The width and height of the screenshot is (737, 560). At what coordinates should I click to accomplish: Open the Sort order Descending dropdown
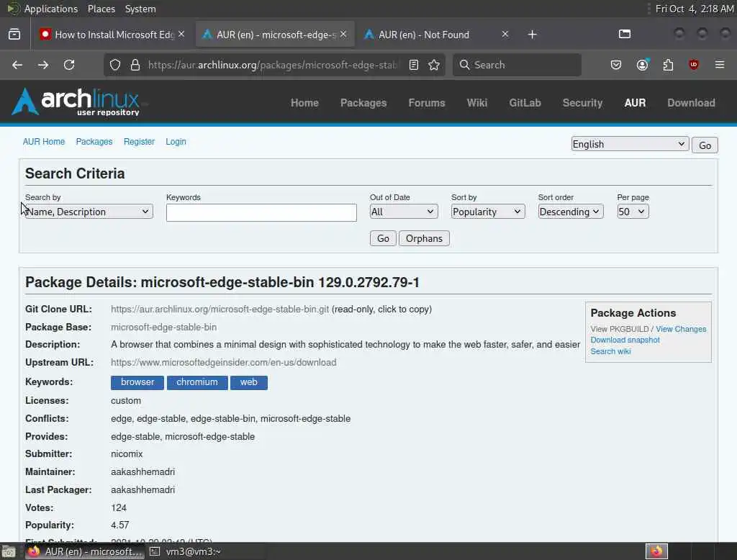pos(570,212)
